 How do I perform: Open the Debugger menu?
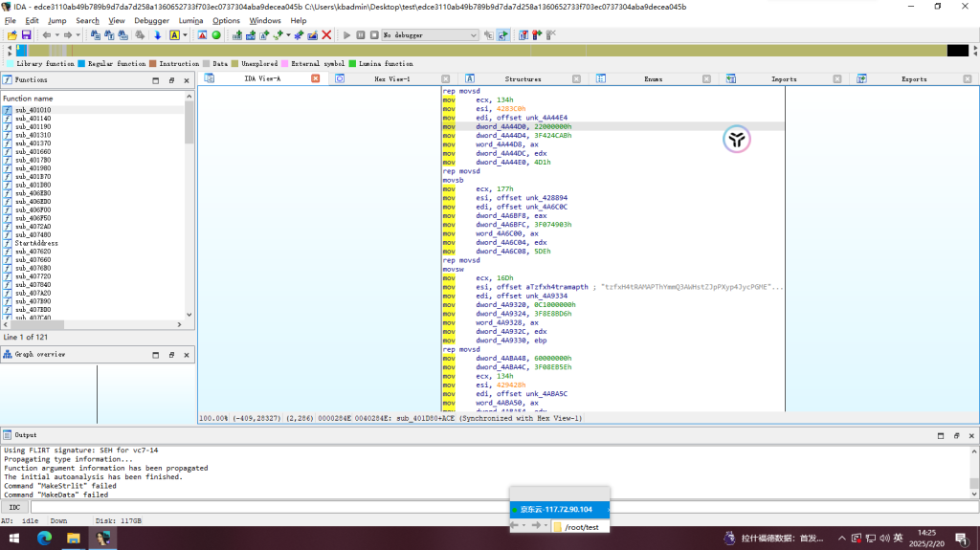tap(152, 21)
